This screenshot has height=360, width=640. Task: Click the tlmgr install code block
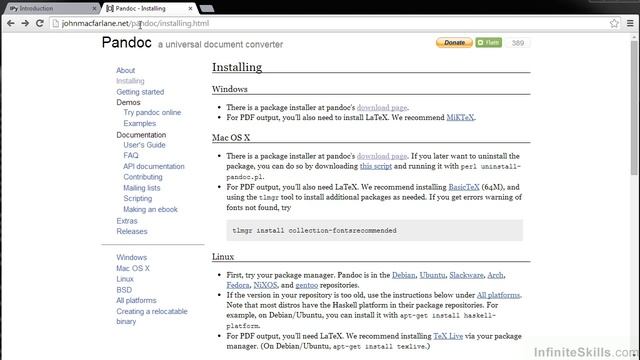(374, 231)
